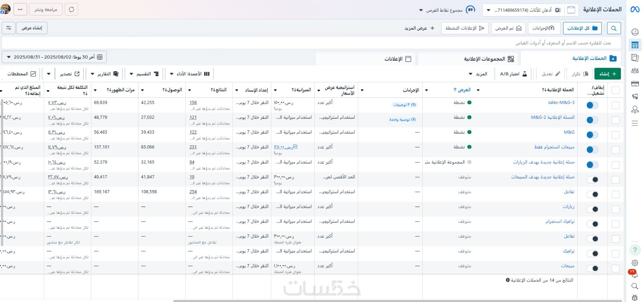This screenshot has width=644, height=302.
Task: Open the help question mark icon
Action: click(635, 250)
